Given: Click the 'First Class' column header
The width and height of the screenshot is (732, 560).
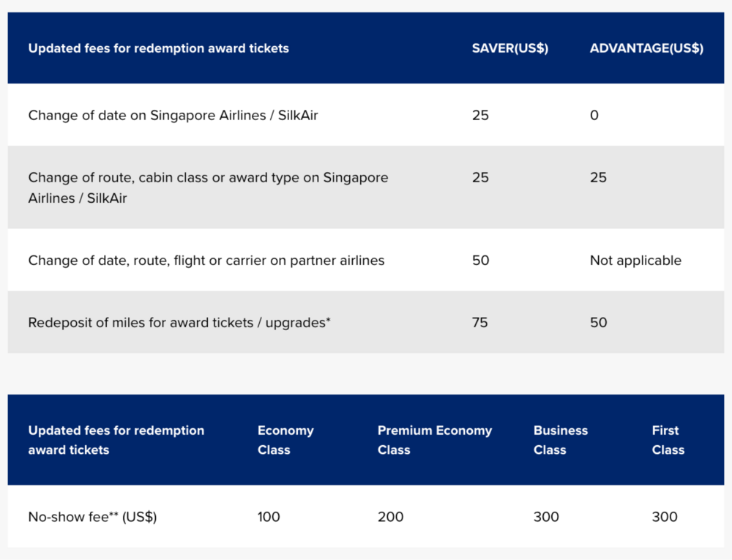Looking at the screenshot, I should [x=668, y=440].
